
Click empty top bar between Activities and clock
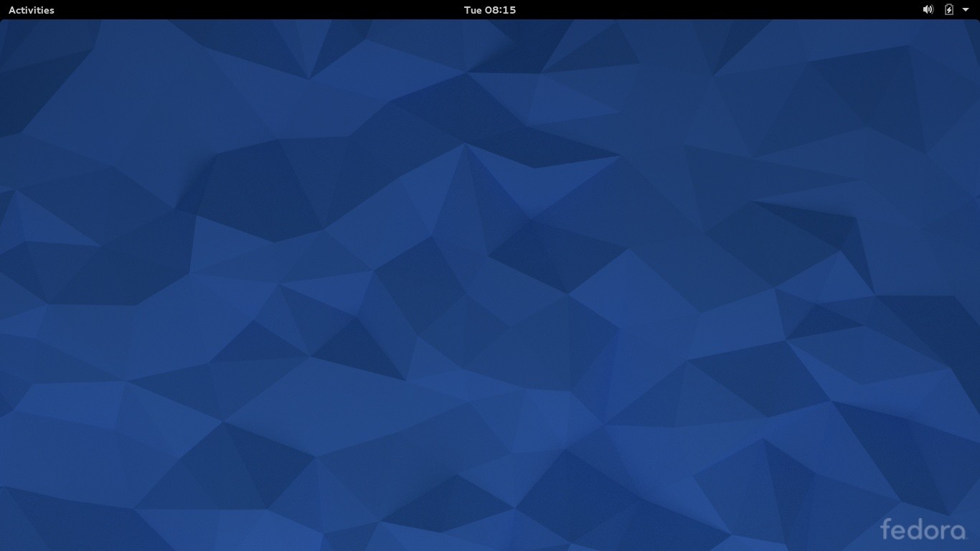pyautogui.click(x=258, y=10)
